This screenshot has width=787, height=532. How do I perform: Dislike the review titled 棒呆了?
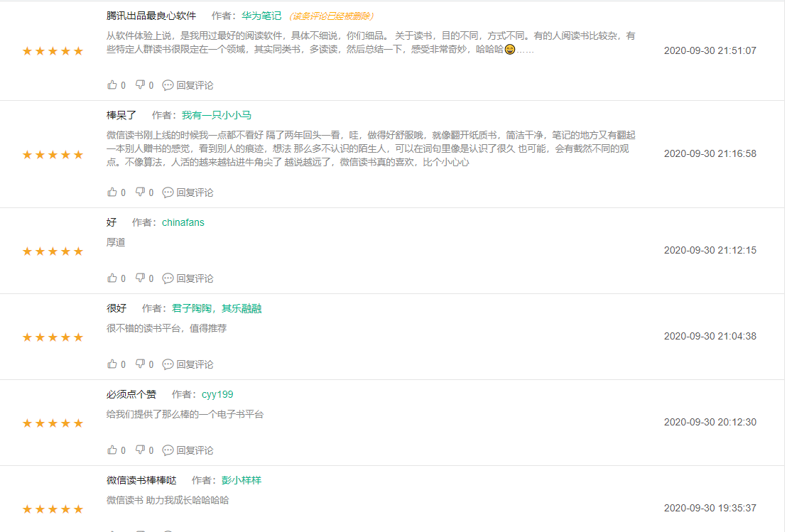pos(140,192)
